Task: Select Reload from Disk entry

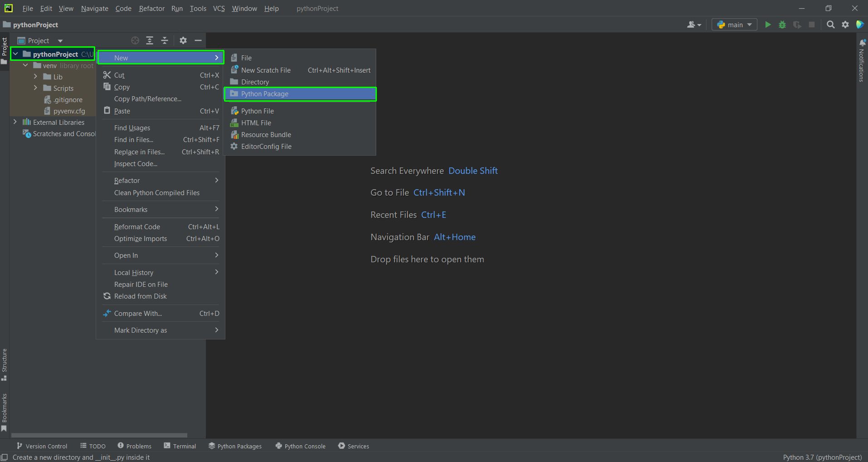Action: [x=161, y=296]
